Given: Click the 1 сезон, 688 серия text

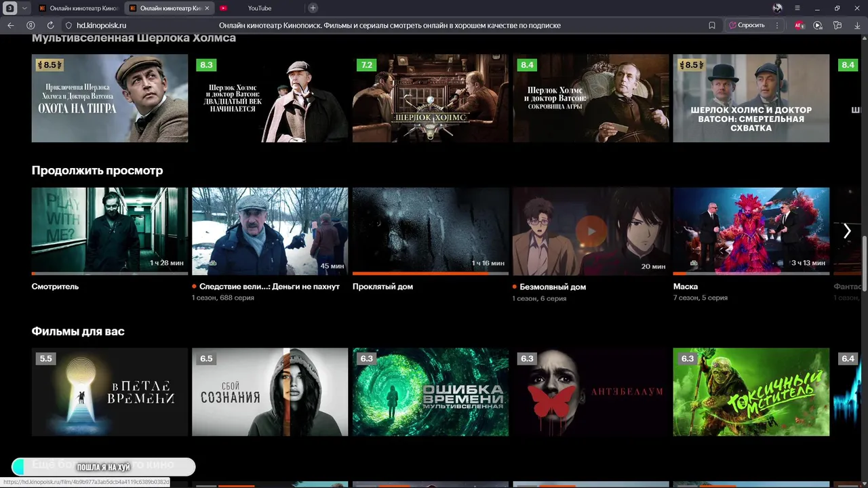Looking at the screenshot, I should click(x=223, y=298).
